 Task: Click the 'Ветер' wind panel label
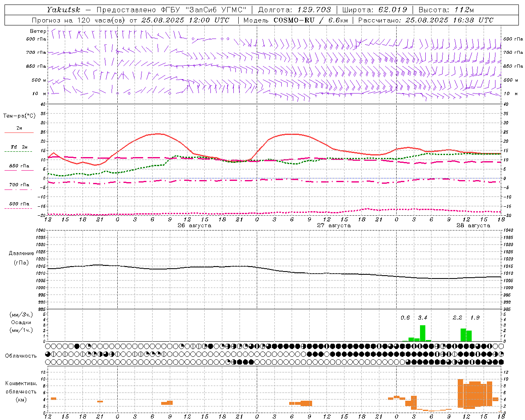(x=38, y=31)
